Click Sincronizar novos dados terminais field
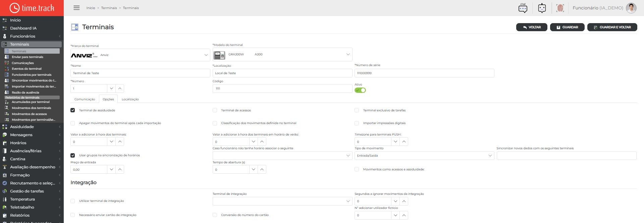644x223 pixels. point(567,156)
